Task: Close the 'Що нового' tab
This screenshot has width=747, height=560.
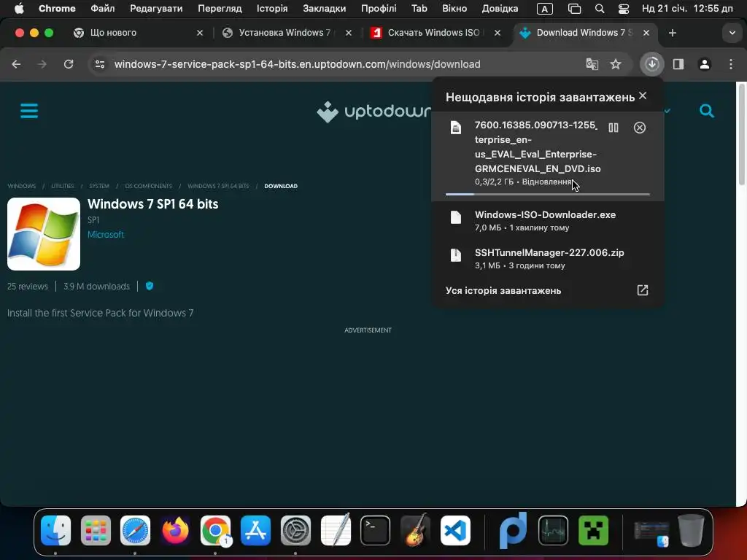Action: point(200,33)
